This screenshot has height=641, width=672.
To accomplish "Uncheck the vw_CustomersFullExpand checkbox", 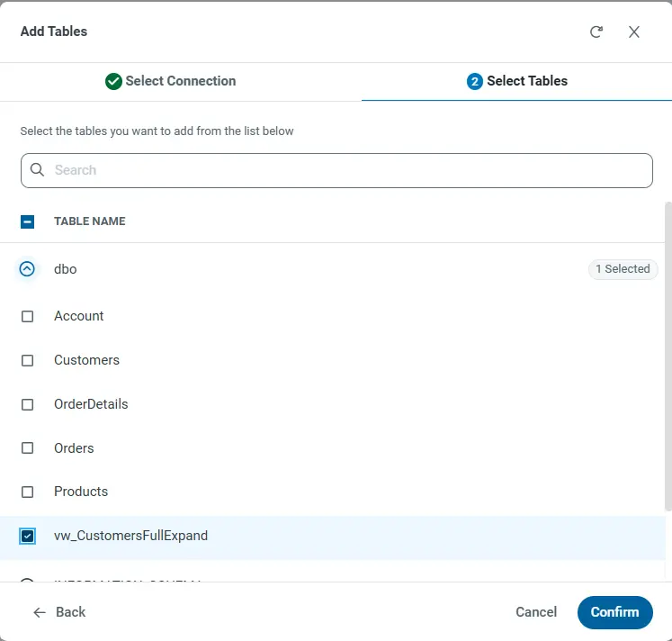I will click(x=27, y=536).
